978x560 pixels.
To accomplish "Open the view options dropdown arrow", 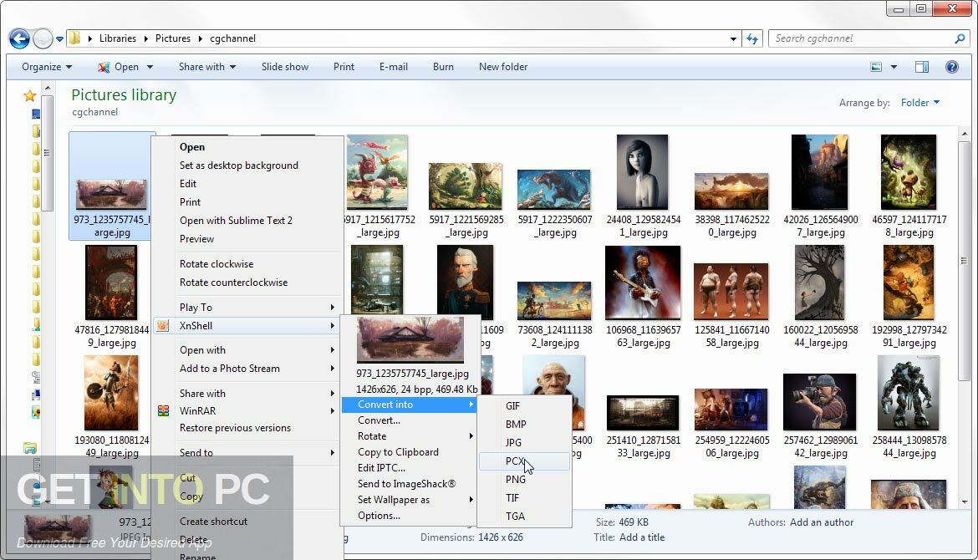I will click(894, 67).
